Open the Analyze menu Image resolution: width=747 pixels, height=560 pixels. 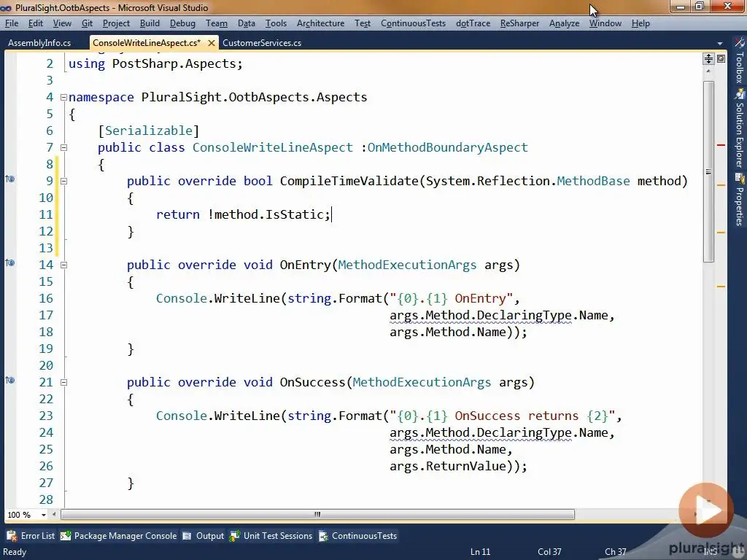click(x=564, y=23)
